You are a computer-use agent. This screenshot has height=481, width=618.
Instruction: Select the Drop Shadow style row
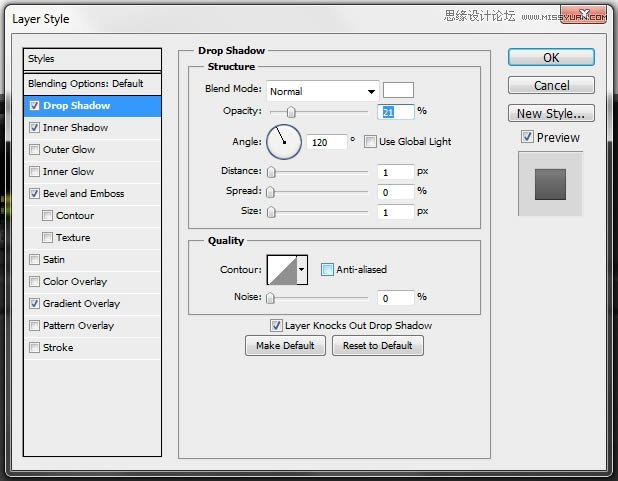[92, 106]
